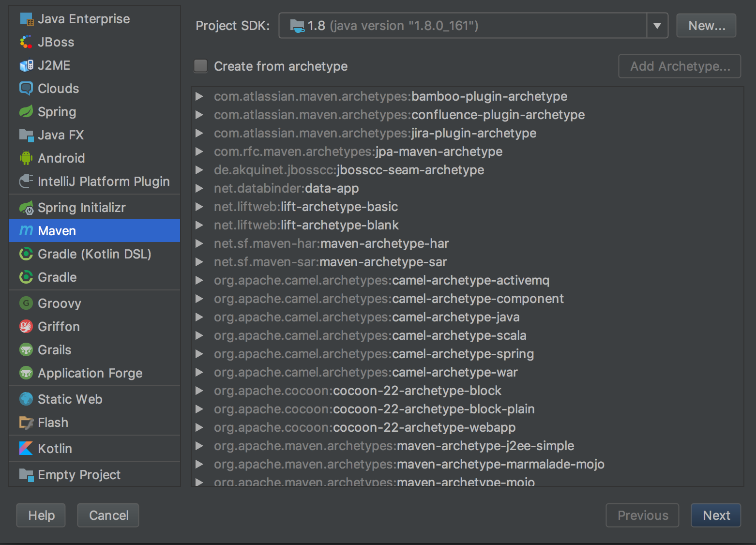This screenshot has width=756, height=545.
Task: Select the Kotlin logo icon
Action: pyautogui.click(x=26, y=449)
